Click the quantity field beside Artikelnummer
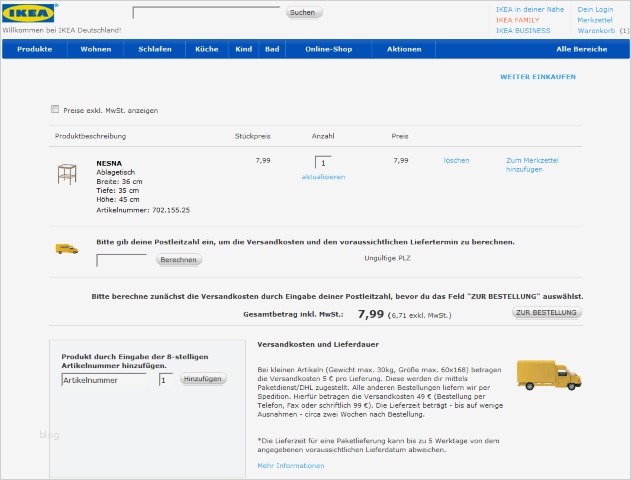631x480 pixels. [165, 380]
